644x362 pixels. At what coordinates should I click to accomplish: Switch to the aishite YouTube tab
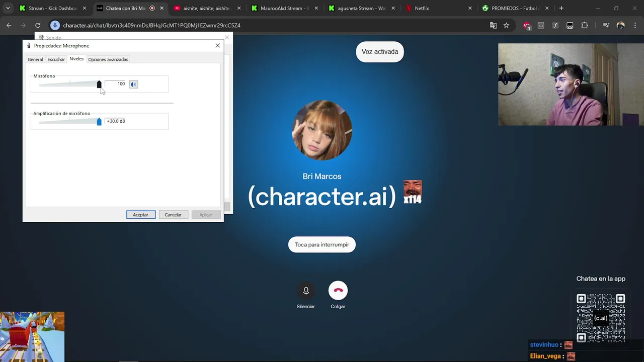point(206,8)
